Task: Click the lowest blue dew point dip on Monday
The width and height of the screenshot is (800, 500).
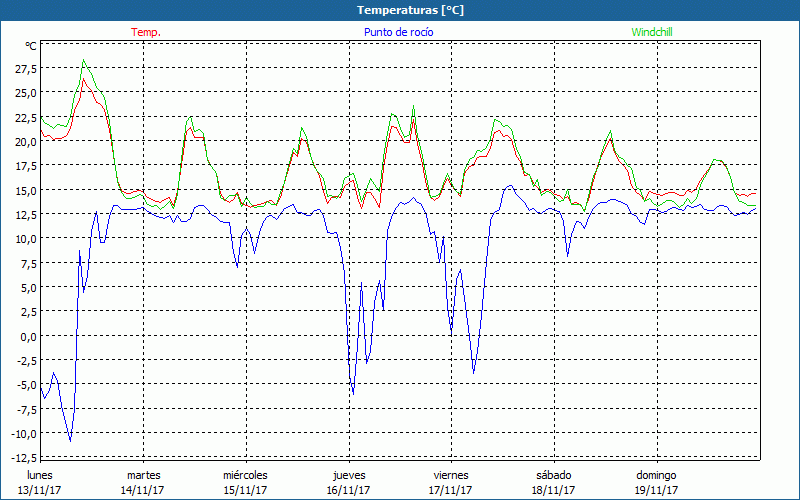Action: (70, 440)
